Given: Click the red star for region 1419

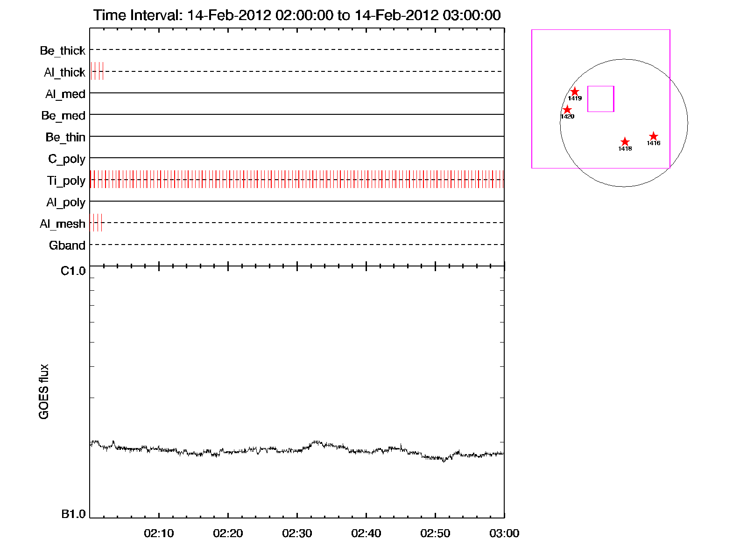Looking at the screenshot, I should (575, 92).
